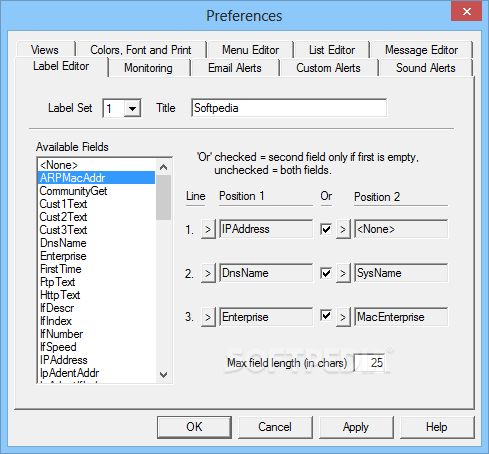Screen dimensions: 489x454
Task: Open the Label Set dropdown
Action: tap(132, 108)
